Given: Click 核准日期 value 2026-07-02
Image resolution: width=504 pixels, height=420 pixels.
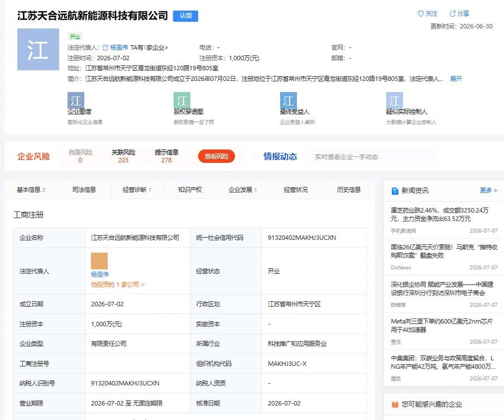Looking at the screenshot, I should (x=284, y=403).
